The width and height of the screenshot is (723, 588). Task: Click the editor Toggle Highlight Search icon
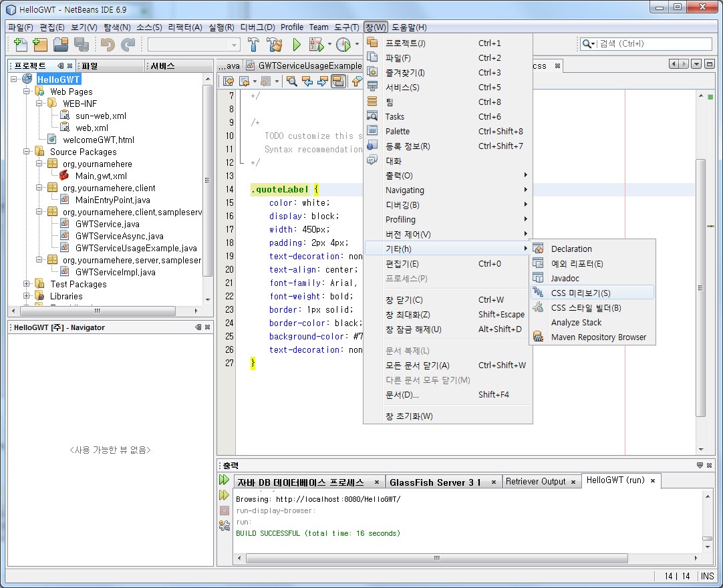[338, 82]
